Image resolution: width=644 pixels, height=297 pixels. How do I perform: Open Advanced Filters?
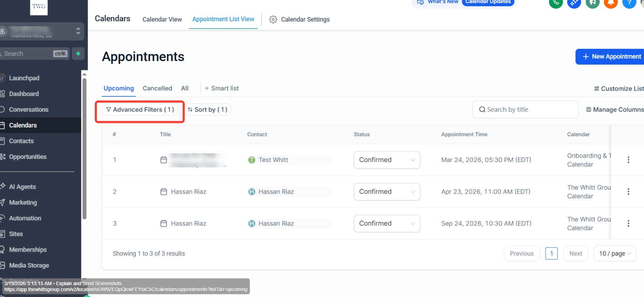click(x=140, y=110)
